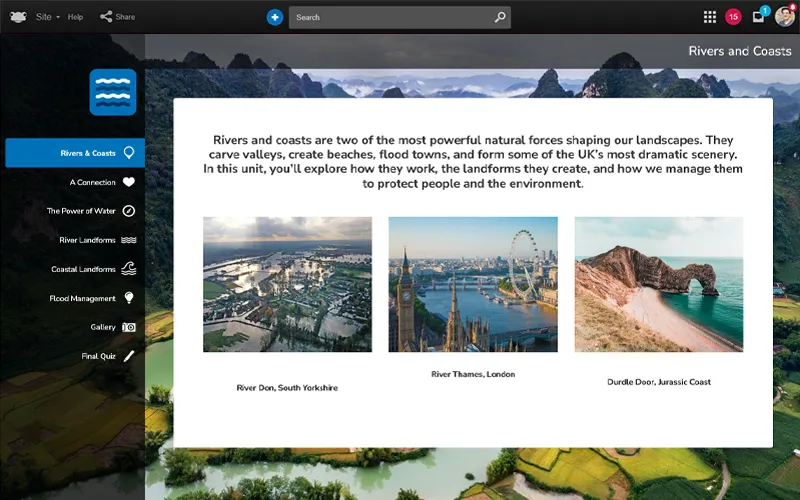Click the blue plus add button
Viewport: 800px width, 500px height.
(275, 17)
